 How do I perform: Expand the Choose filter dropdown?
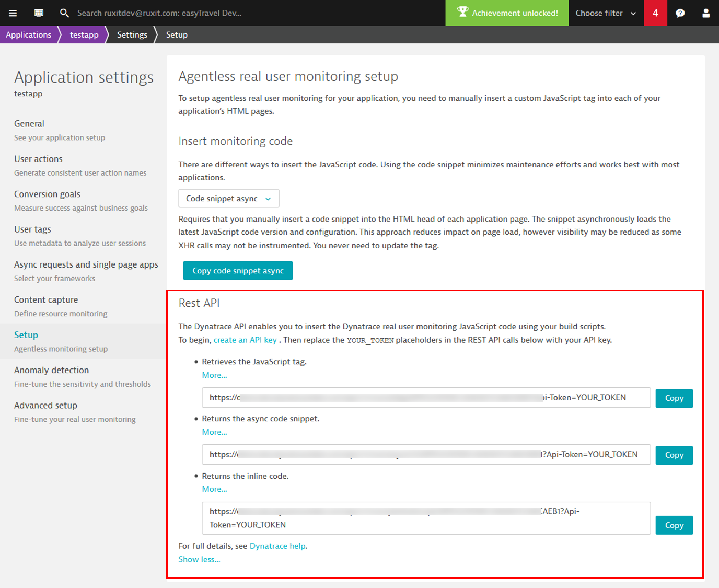pyautogui.click(x=606, y=13)
